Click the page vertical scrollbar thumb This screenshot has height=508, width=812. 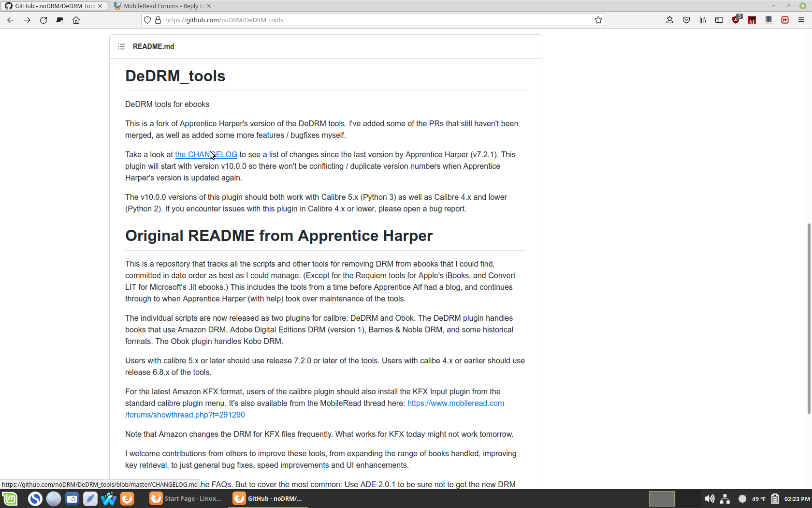[809, 319]
